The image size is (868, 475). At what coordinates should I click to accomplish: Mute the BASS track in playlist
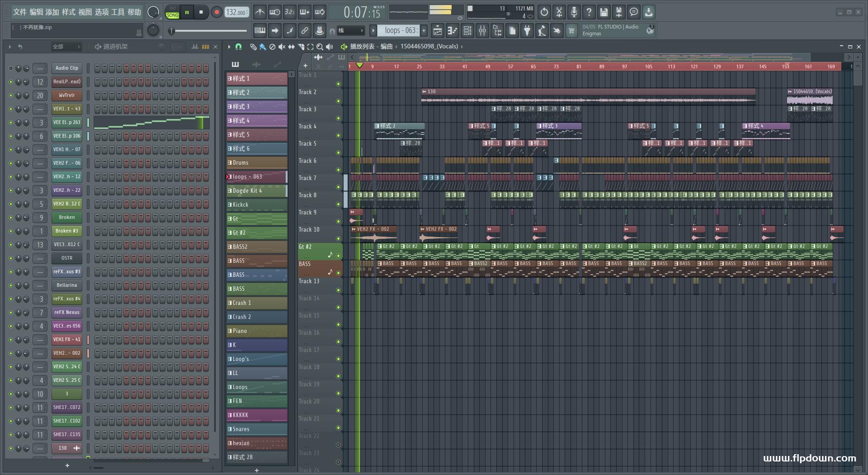tap(338, 273)
